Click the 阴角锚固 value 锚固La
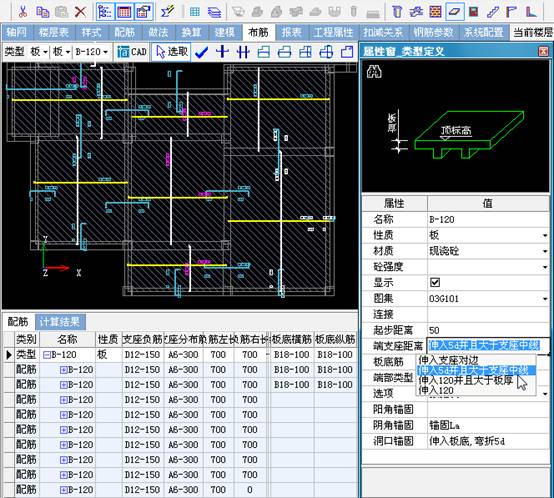This screenshot has height=498, width=554. 488,426
